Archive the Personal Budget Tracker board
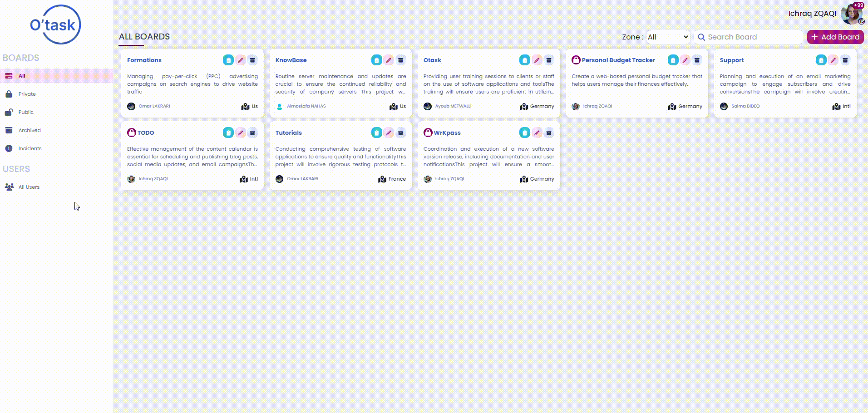 pos(697,60)
